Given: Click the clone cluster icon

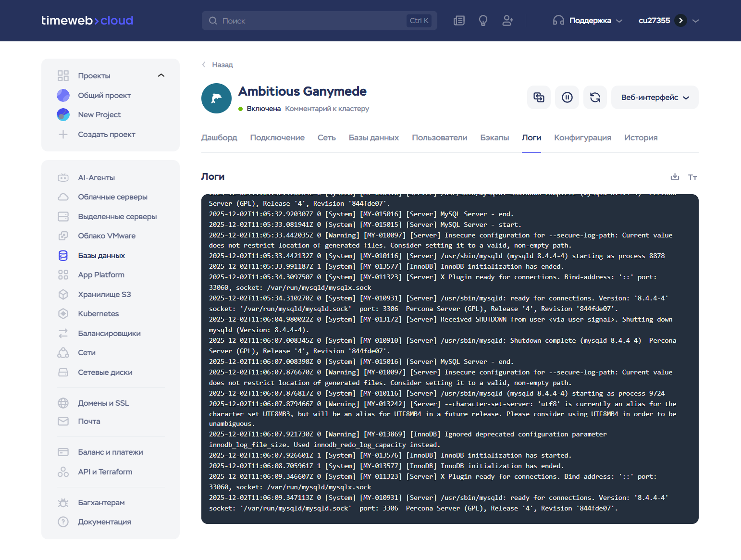Looking at the screenshot, I should pos(539,98).
